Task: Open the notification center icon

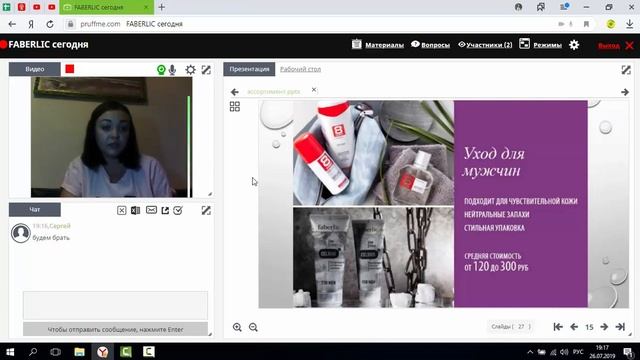Action: (629, 351)
